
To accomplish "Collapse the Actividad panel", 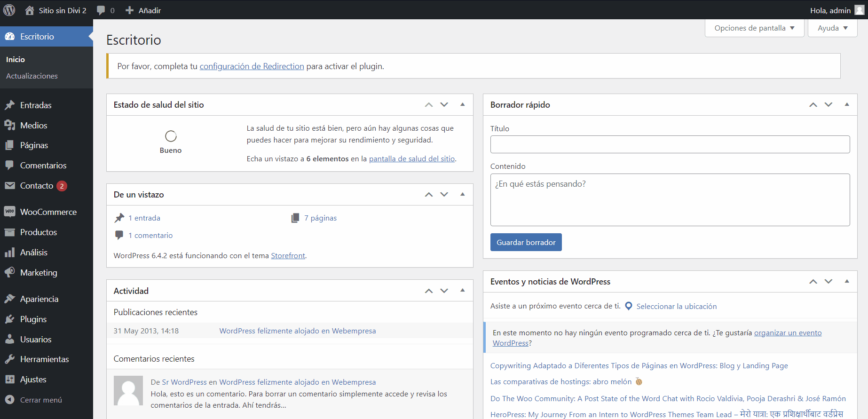I will point(462,291).
